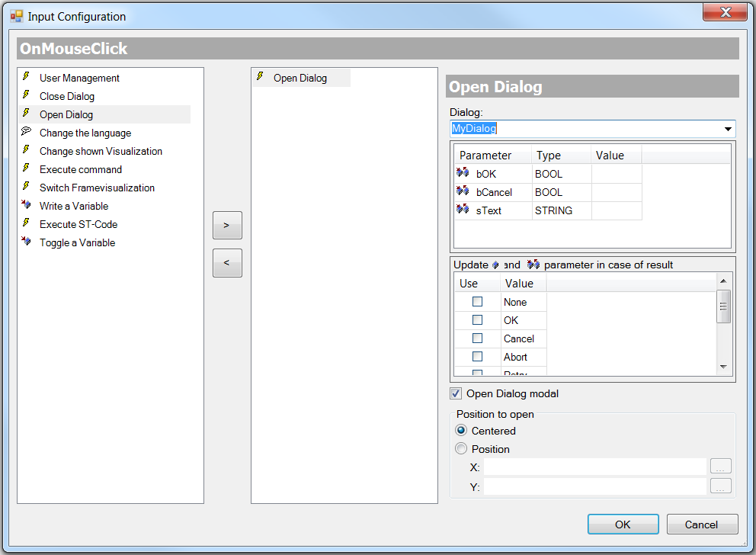Click the result list scrollbar thumb

point(723,306)
